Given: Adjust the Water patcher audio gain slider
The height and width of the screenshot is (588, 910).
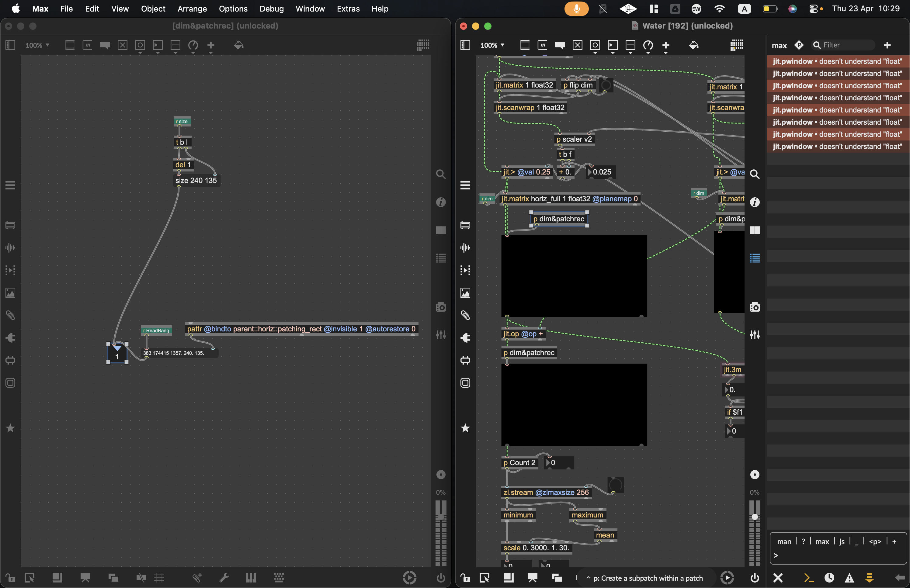Looking at the screenshot, I should [755, 517].
